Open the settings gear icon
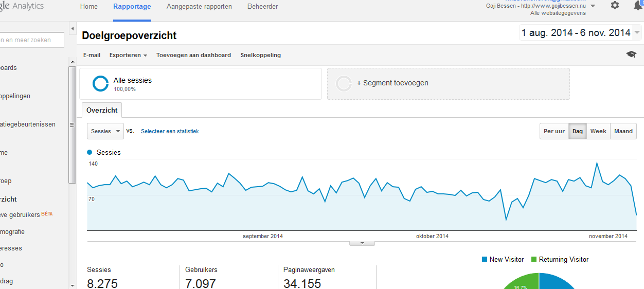644x289 pixels. tap(615, 5)
